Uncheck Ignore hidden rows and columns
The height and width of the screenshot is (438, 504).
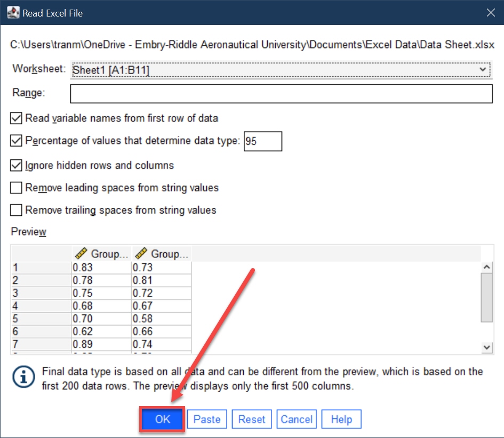click(16, 165)
